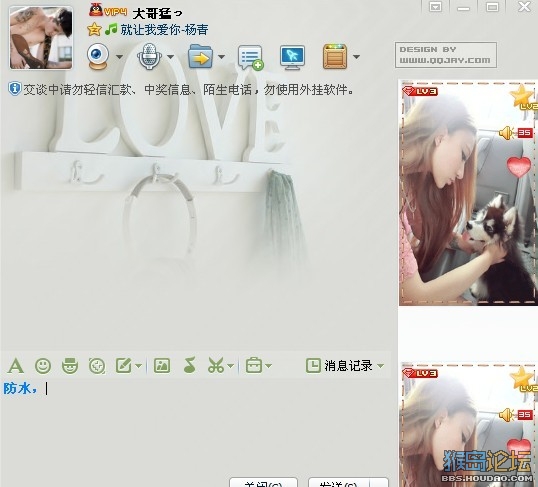Open the video call options dropdown arrow
538x487 pixels.
pyautogui.click(x=119, y=57)
